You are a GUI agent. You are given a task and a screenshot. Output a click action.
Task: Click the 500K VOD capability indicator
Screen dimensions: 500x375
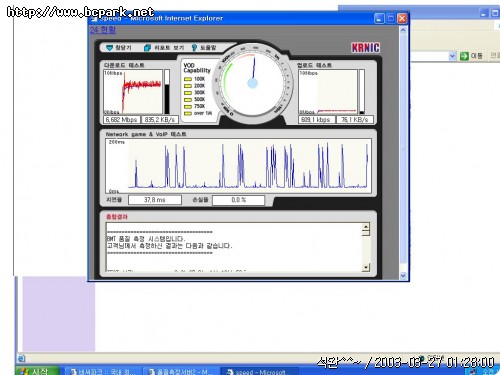[188, 99]
